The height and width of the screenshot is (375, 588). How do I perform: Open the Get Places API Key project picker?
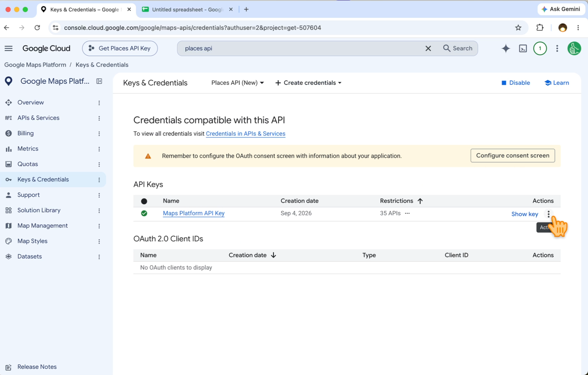coord(120,48)
